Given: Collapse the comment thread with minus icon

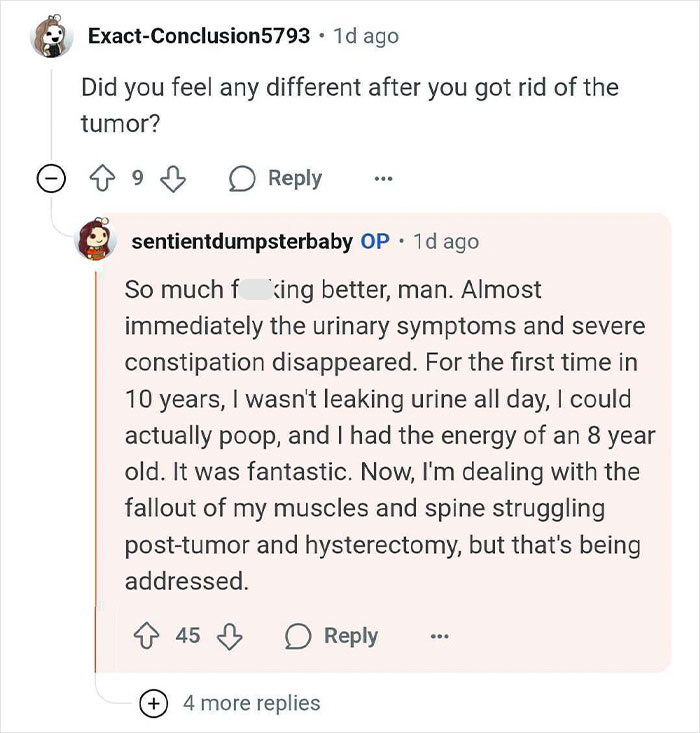Looking at the screenshot, I should click(x=50, y=179).
